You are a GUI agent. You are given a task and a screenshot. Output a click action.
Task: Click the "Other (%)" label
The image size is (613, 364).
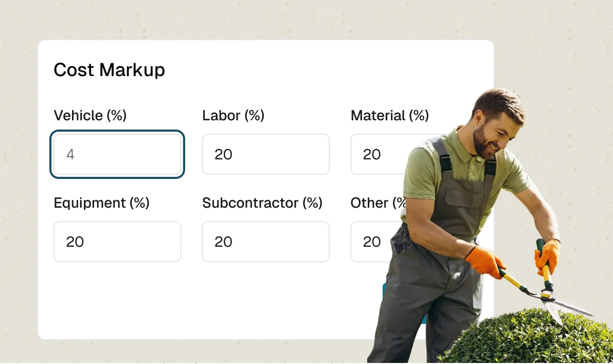(x=378, y=203)
